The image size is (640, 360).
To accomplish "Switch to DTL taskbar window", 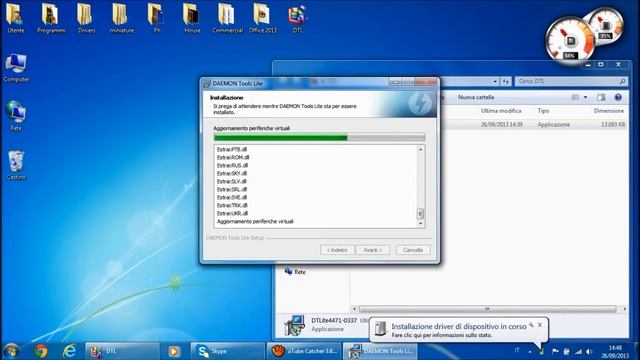I will (x=122, y=351).
